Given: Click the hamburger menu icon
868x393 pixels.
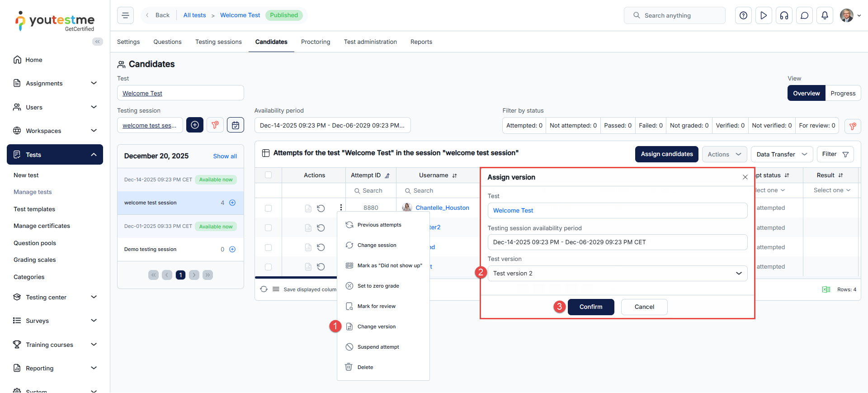Looking at the screenshot, I should coord(125,15).
